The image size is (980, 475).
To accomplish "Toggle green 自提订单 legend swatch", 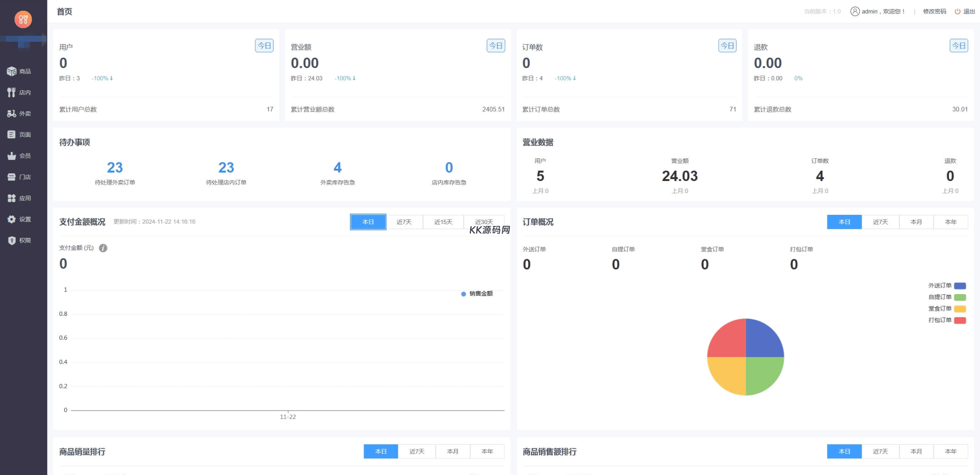I will click(960, 297).
